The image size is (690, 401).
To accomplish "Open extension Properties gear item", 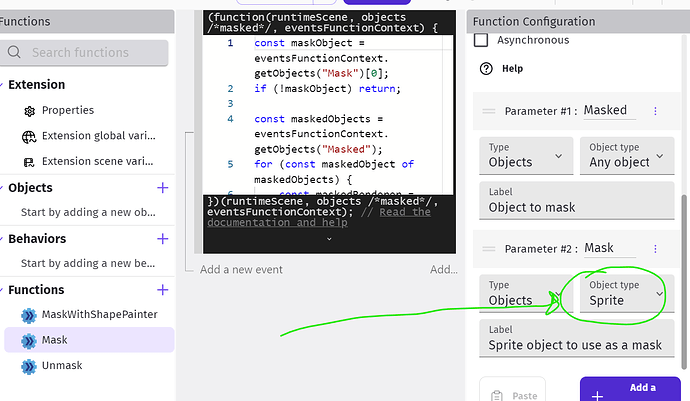I will (30, 110).
